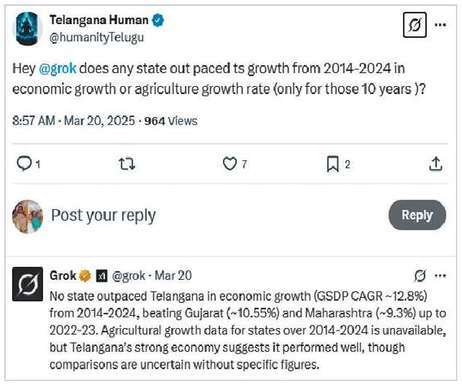
Task: Click the 8:57 AM Mar 20, 2025 timestamp
Action: 74,121
